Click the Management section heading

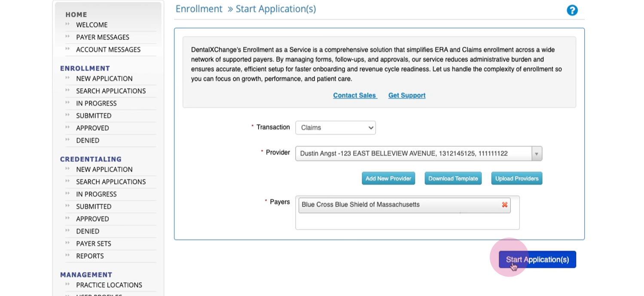86,275
